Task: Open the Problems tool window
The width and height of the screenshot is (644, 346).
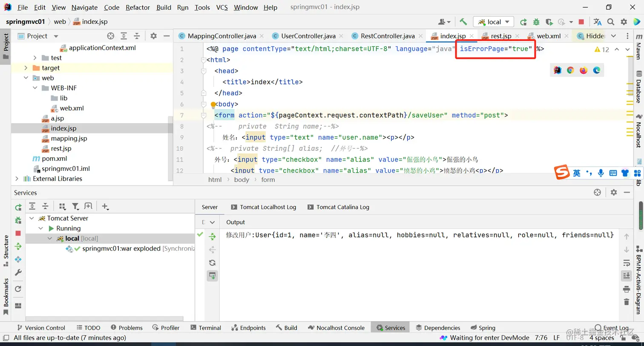Action: click(x=126, y=328)
